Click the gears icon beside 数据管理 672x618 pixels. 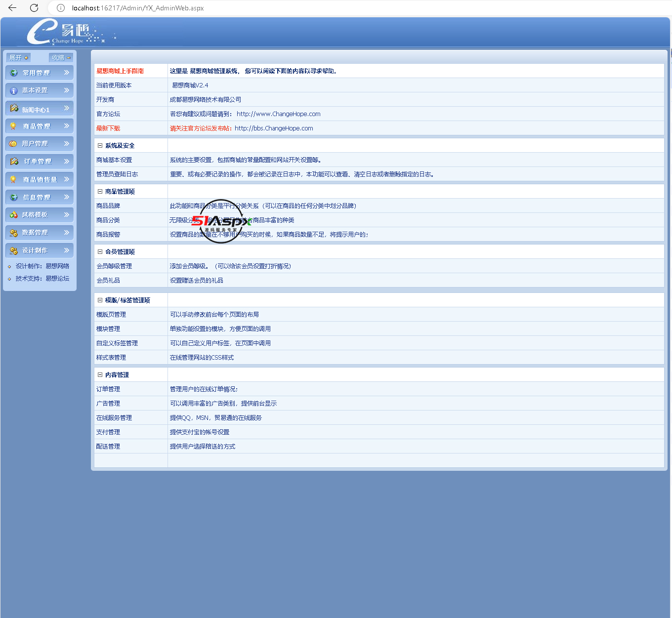tap(14, 233)
